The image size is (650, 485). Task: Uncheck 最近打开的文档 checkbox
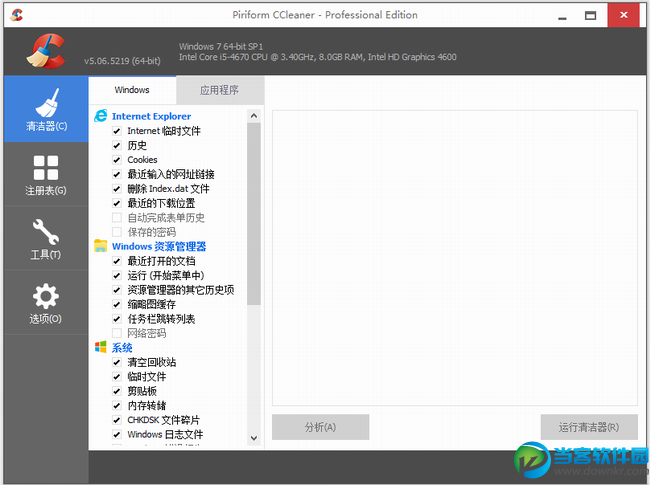[117, 261]
